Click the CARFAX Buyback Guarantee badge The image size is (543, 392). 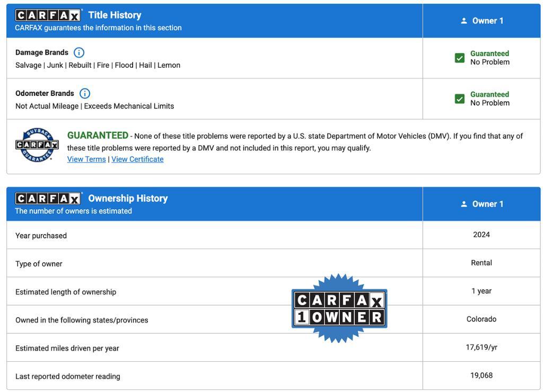click(37, 145)
